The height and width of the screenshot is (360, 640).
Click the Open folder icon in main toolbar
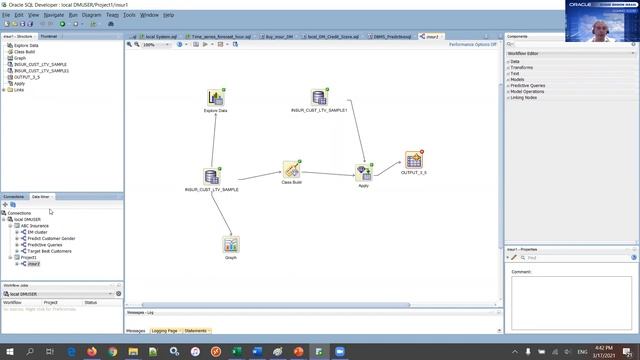[x=15, y=24]
